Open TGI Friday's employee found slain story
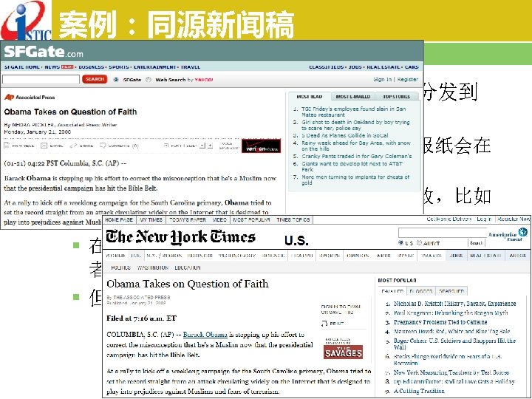 [x=353, y=112]
